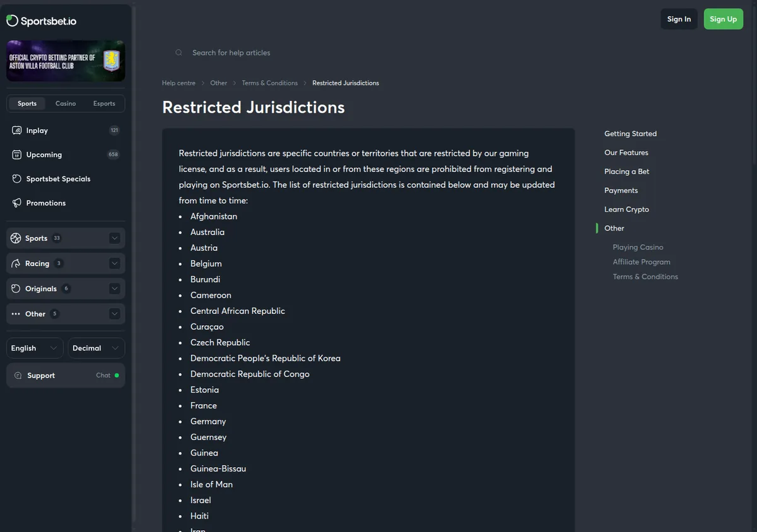
Task: Open the English language dropdown
Action: point(35,348)
